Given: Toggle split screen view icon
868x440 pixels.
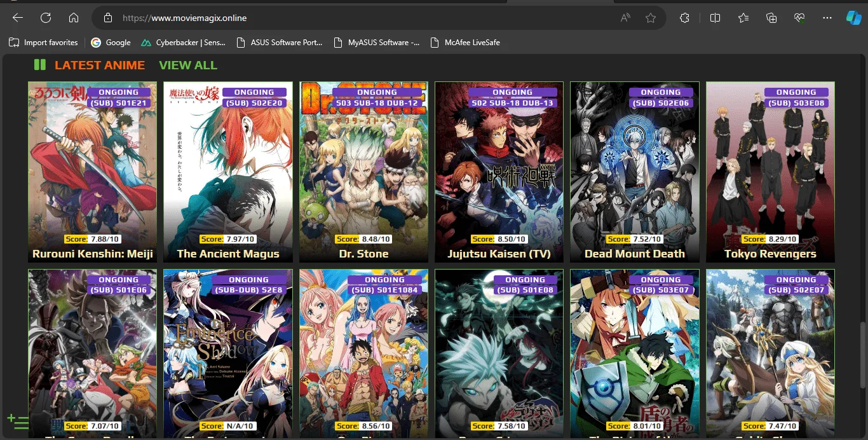Looking at the screenshot, I should (x=715, y=18).
